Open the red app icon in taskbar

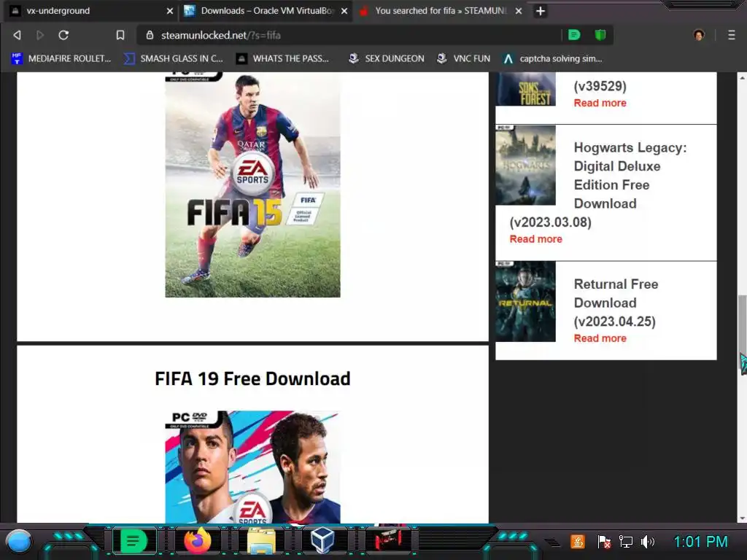click(388, 540)
